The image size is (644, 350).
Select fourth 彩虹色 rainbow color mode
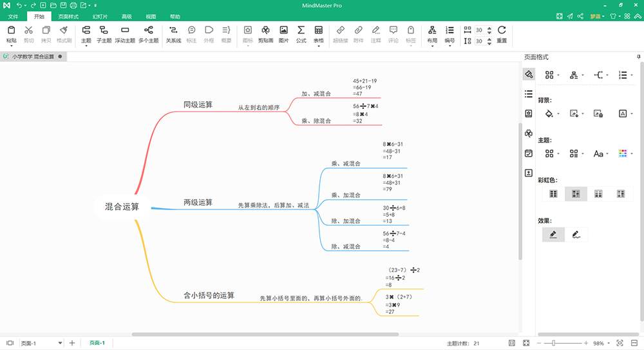coord(621,194)
